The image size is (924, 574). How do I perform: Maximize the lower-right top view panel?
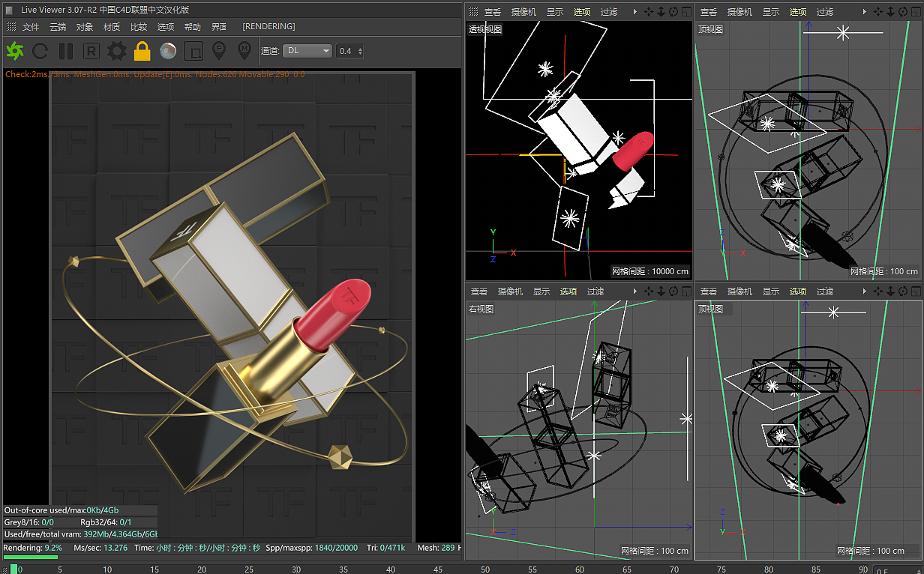pos(916,291)
